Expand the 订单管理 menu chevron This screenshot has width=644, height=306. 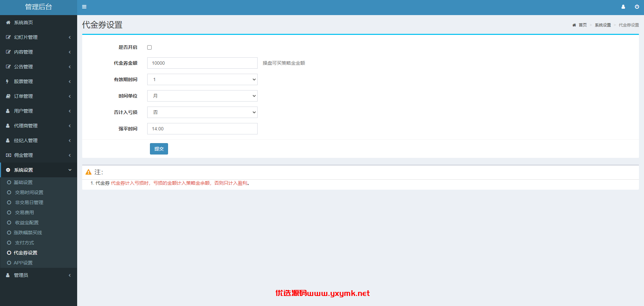pyautogui.click(x=70, y=96)
